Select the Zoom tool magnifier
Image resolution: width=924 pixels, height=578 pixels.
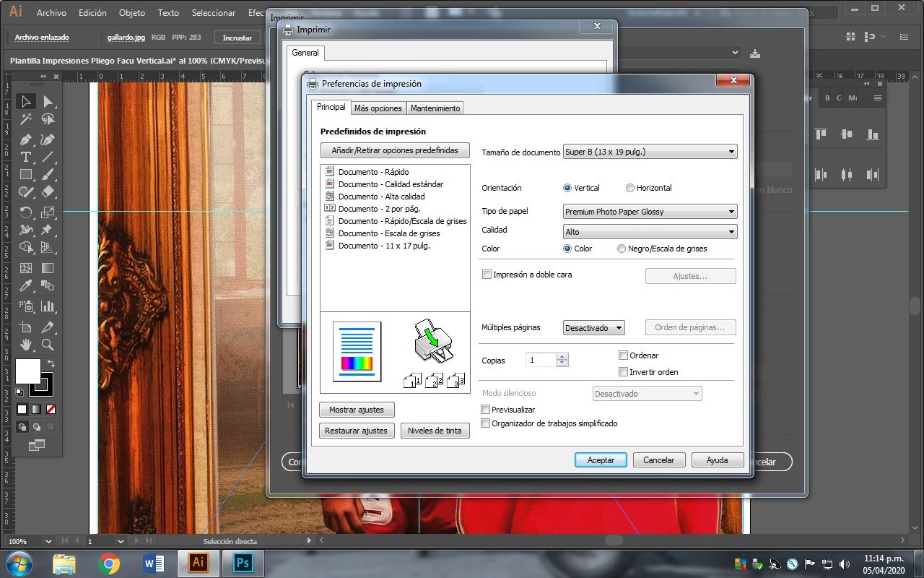click(48, 345)
